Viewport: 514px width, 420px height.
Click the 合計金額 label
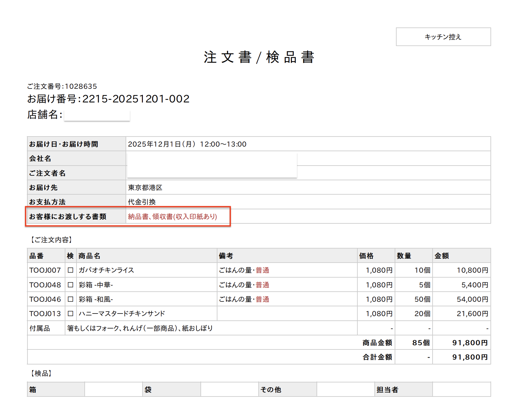(x=377, y=357)
